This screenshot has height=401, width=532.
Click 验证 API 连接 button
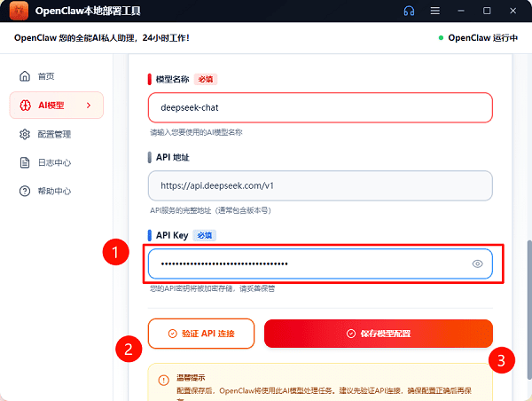[201, 334]
